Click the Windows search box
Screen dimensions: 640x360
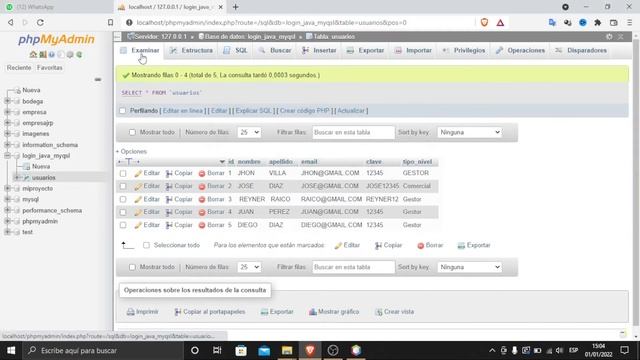(103, 351)
